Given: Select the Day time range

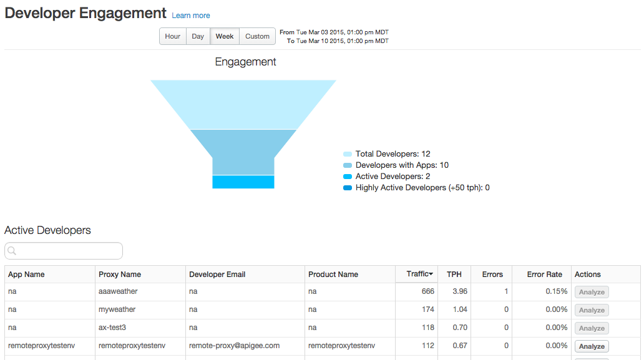Looking at the screenshot, I should pos(198,36).
